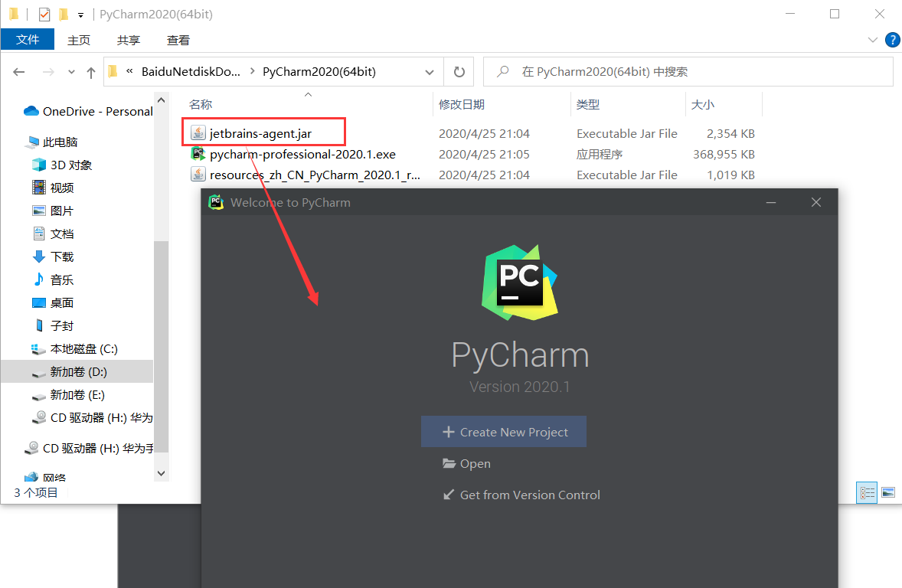Viewport: 902px width, 588px height.
Task: Open the 文件 ribbon tab
Action: click(x=28, y=40)
